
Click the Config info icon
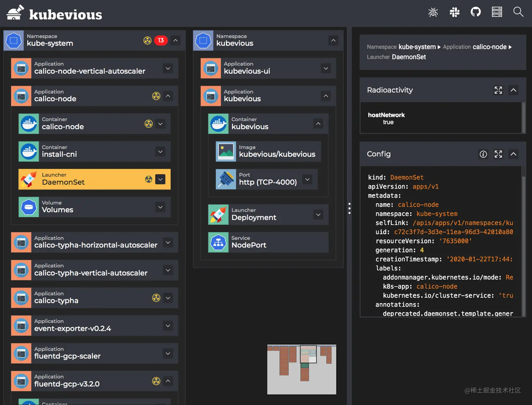coord(483,154)
